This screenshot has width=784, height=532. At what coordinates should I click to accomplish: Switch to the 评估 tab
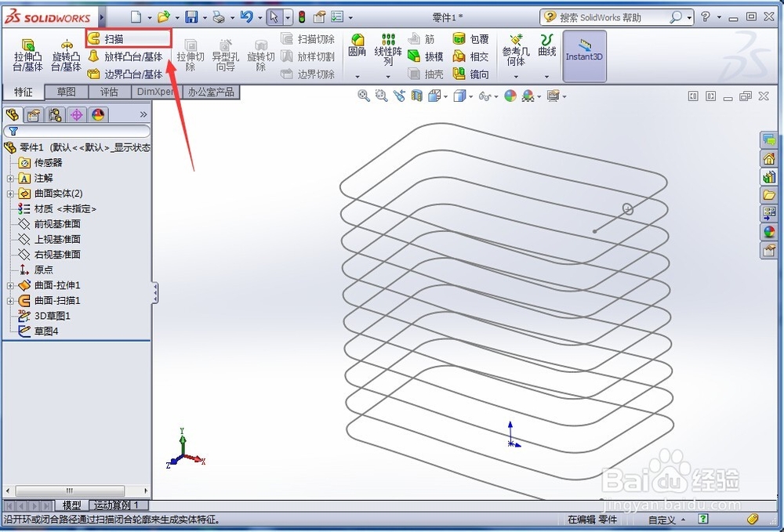pyautogui.click(x=109, y=92)
